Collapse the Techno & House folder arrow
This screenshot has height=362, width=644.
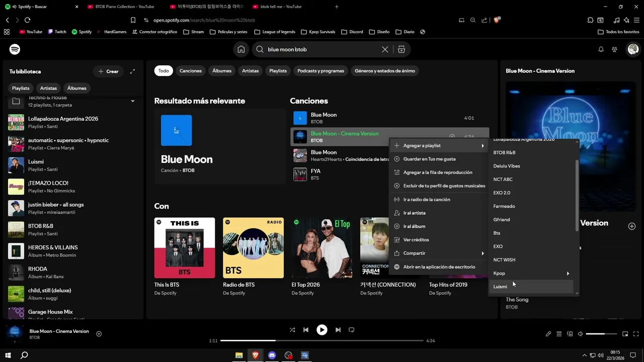pyautogui.click(x=133, y=101)
